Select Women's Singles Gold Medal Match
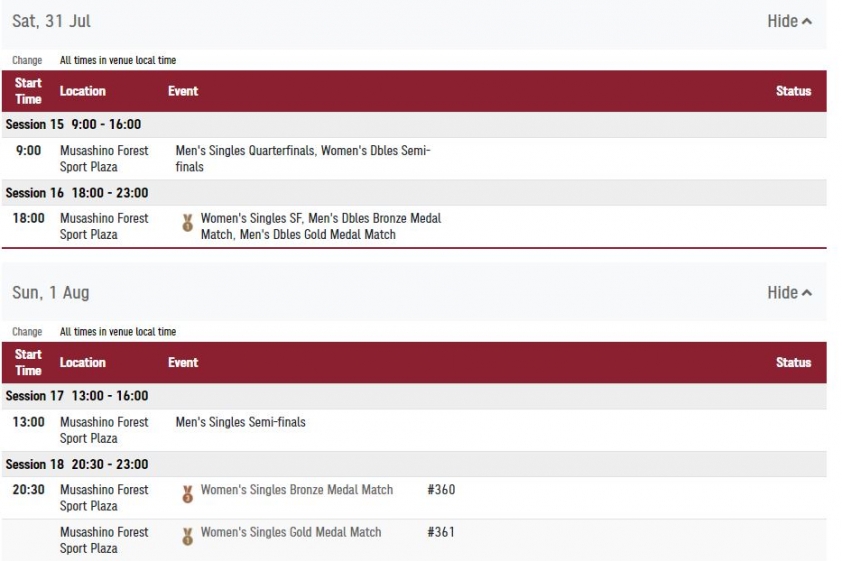 [291, 532]
